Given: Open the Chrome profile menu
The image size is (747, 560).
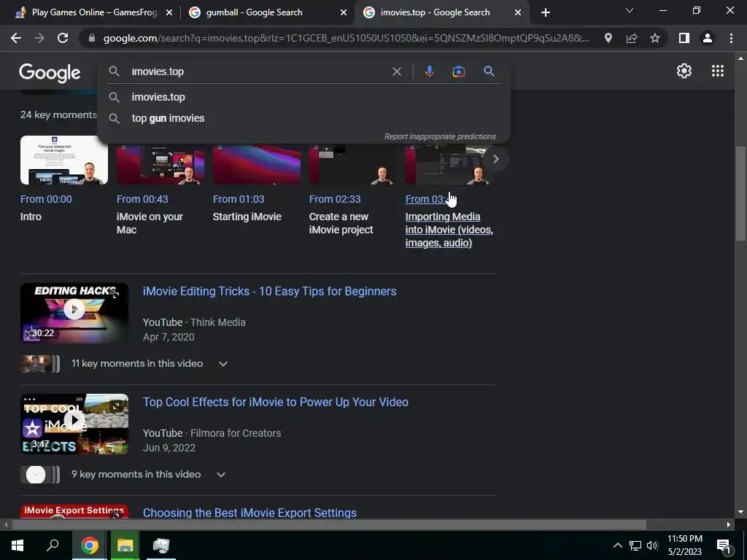Looking at the screenshot, I should click(708, 38).
